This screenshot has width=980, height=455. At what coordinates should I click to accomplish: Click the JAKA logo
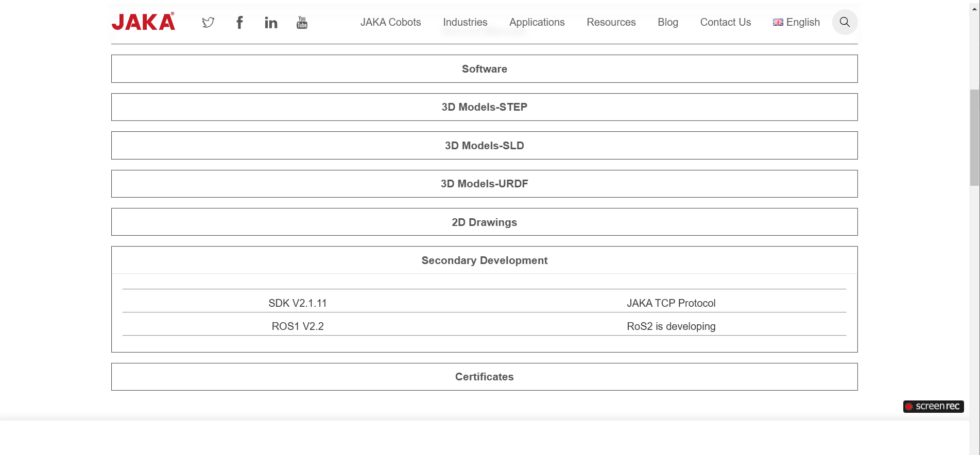(x=143, y=22)
